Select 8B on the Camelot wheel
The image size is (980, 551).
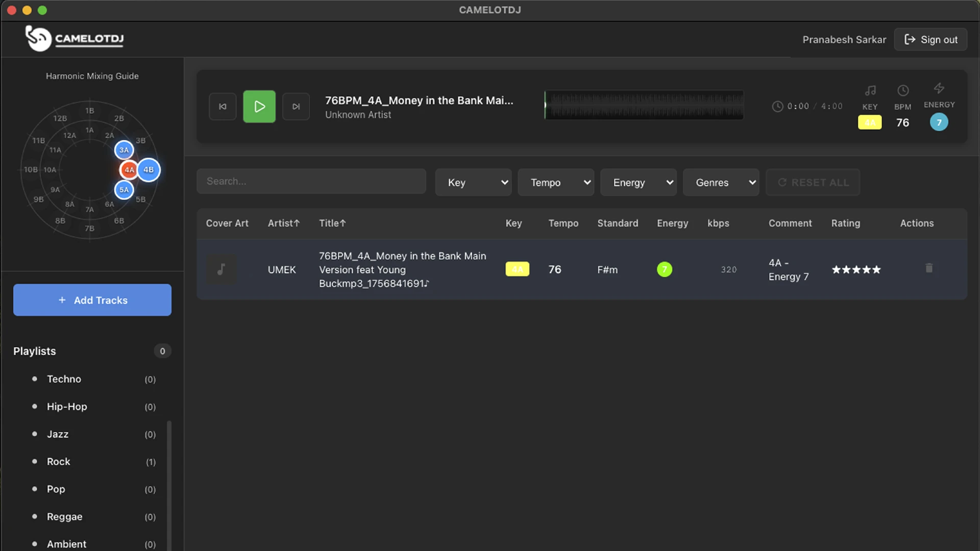(x=60, y=221)
